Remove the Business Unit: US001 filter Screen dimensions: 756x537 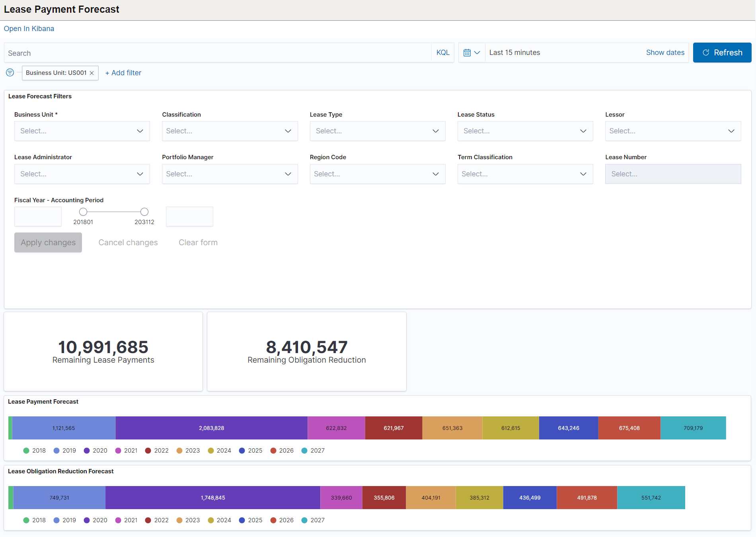pos(92,73)
